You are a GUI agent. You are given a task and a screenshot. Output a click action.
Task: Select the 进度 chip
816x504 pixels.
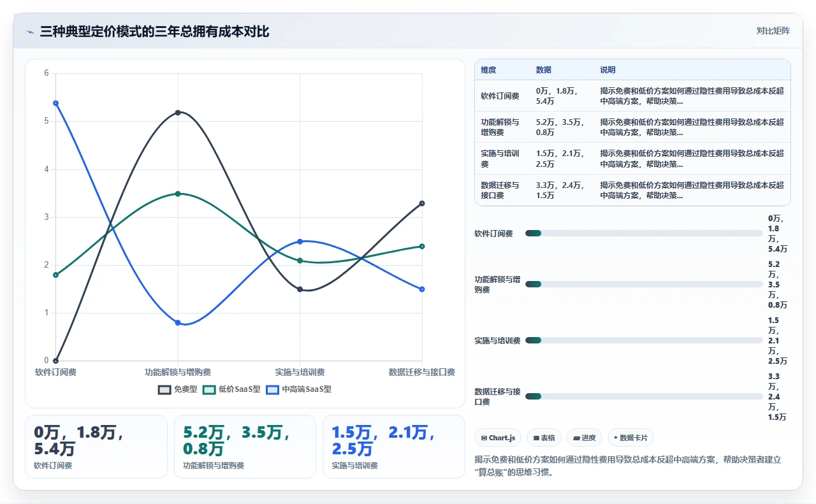click(x=584, y=438)
